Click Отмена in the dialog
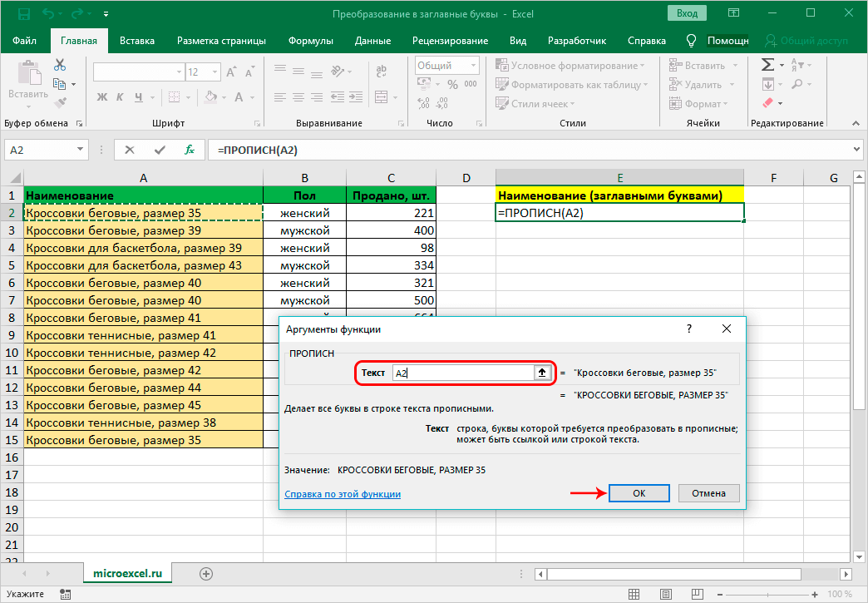868x603 pixels. (x=708, y=493)
